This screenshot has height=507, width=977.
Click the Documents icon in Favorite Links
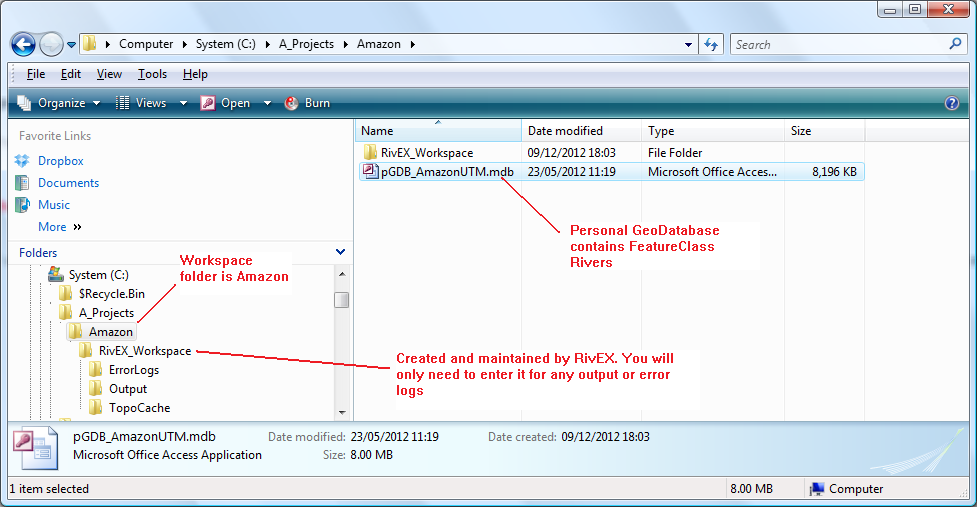22,183
